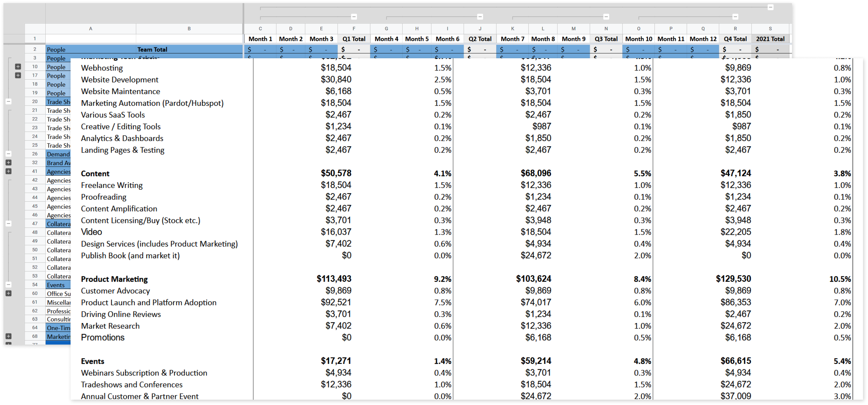Click the 'Video' row label
The height and width of the screenshot is (405, 868).
(91, 232)
